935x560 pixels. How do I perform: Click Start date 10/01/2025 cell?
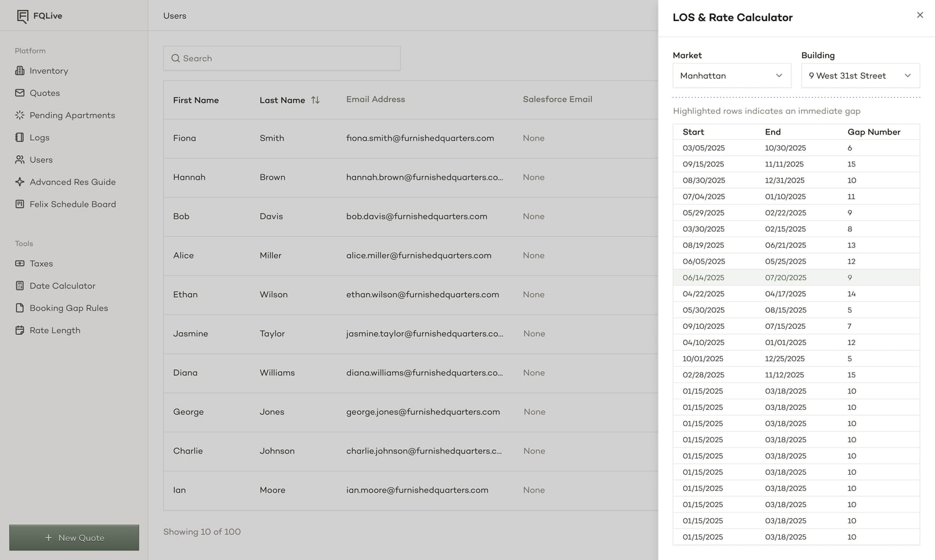pos(703,358)
